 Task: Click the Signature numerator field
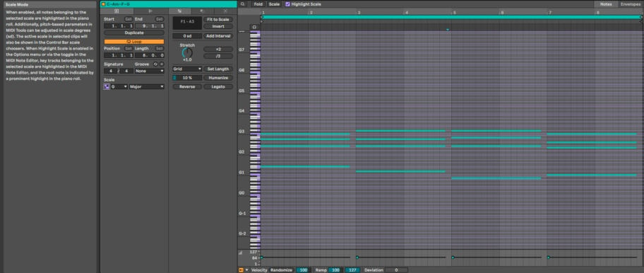pos(110,71)
